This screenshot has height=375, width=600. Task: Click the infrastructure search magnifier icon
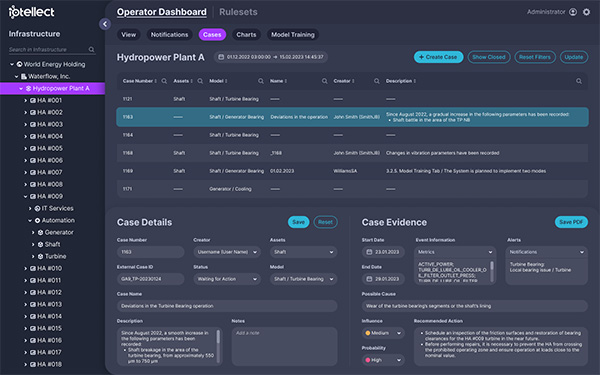(x=91, y=49)
